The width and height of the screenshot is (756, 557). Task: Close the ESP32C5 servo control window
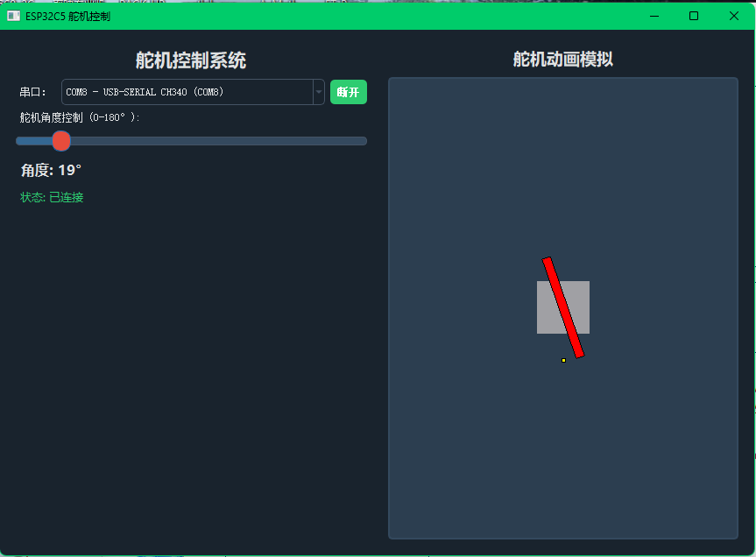734,16
